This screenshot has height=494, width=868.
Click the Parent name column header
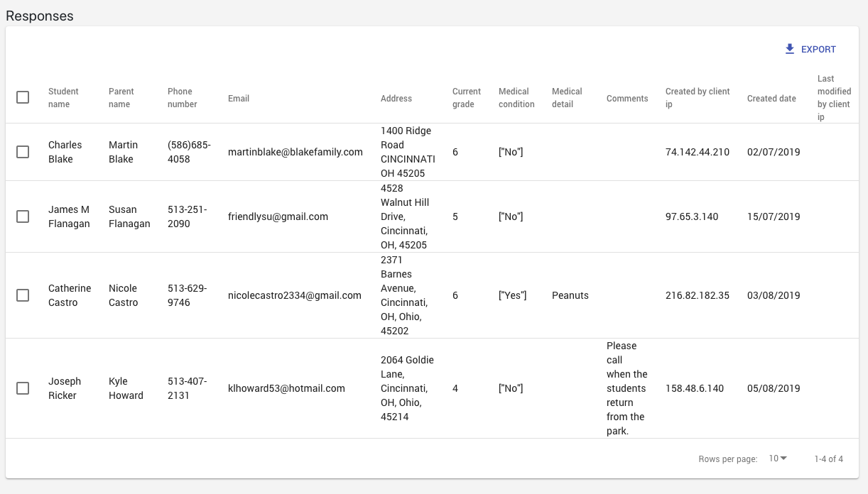pyautogui.click(x=121, y=98)
